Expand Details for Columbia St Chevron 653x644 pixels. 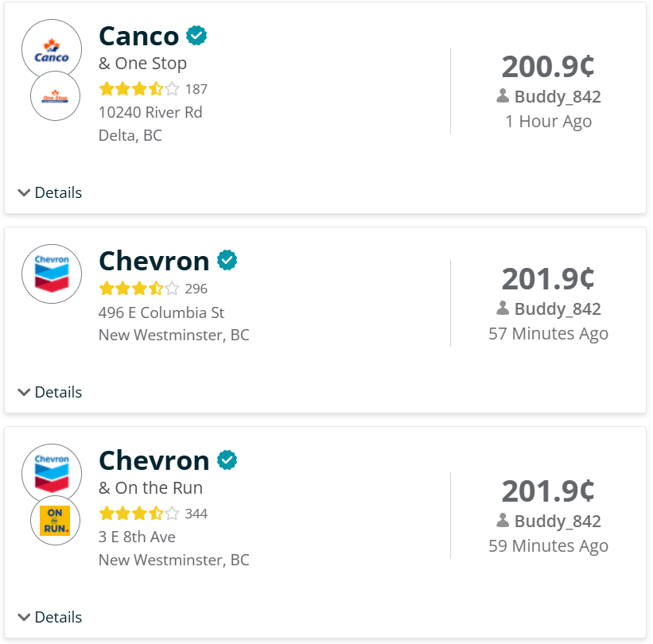[x=50, y=392]
